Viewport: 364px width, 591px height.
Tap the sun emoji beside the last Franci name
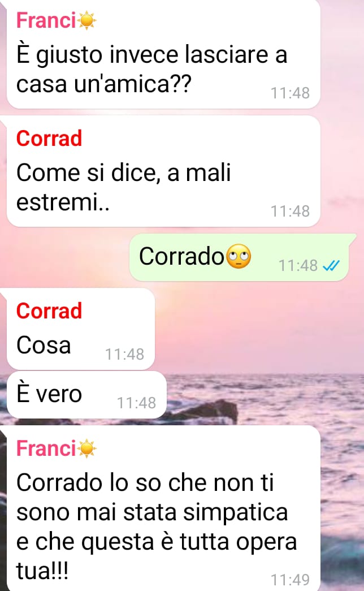[x=87, y=448]
